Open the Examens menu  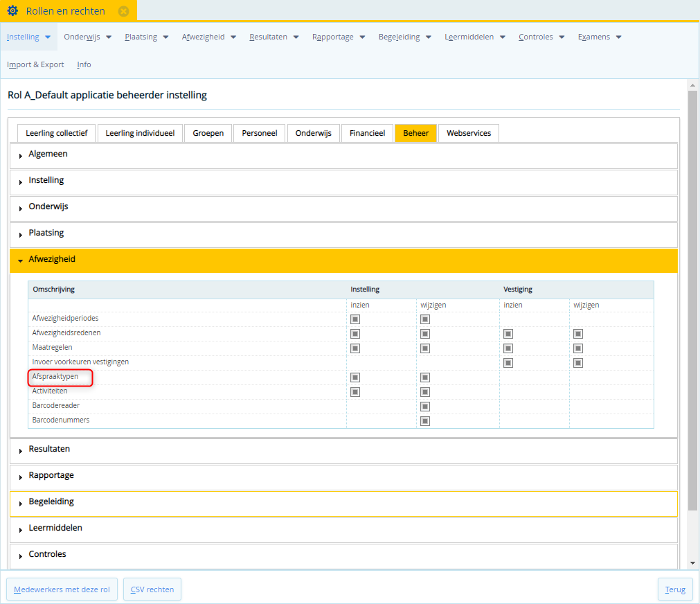tap(600, 37)
